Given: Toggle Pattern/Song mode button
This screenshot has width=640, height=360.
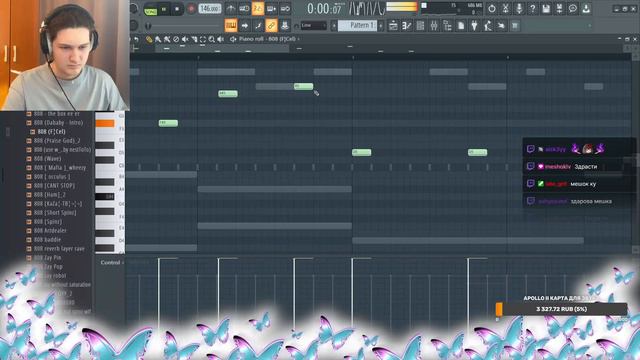Looking at the screenshot, I should (151, 9).
